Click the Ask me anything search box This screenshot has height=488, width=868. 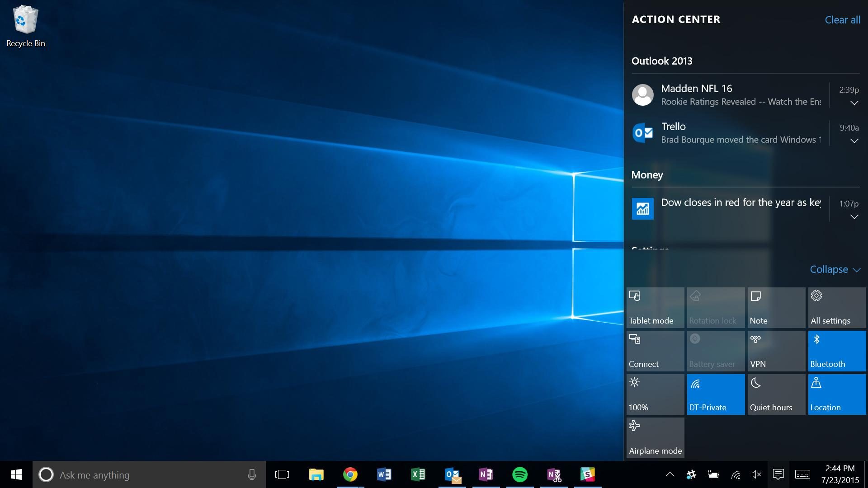pos(149,474)
